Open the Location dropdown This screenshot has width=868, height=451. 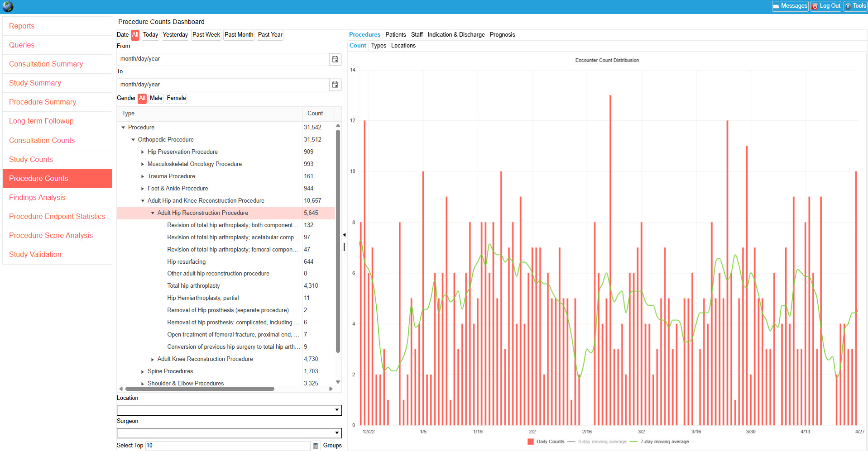click(x=229, y=410)
